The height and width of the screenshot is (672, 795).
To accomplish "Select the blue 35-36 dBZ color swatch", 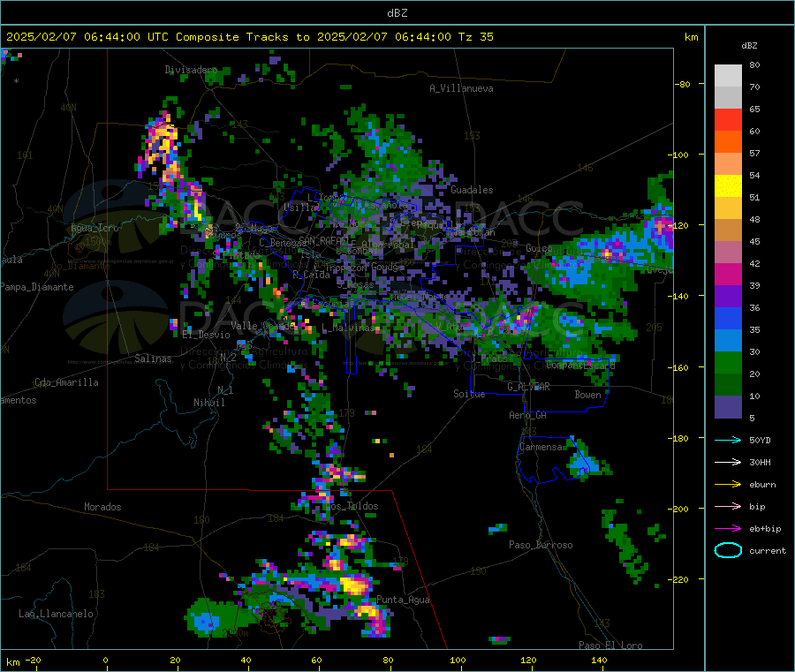I will 728,318.
